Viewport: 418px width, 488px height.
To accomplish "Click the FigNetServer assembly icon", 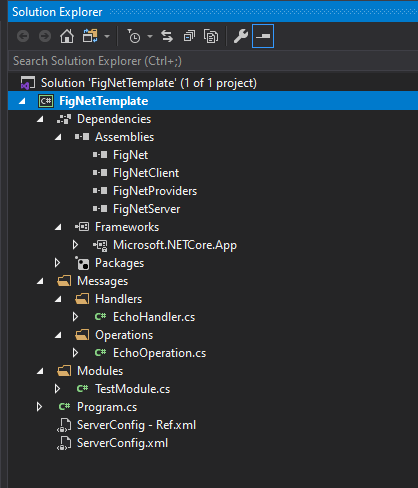I will point(100,209).
